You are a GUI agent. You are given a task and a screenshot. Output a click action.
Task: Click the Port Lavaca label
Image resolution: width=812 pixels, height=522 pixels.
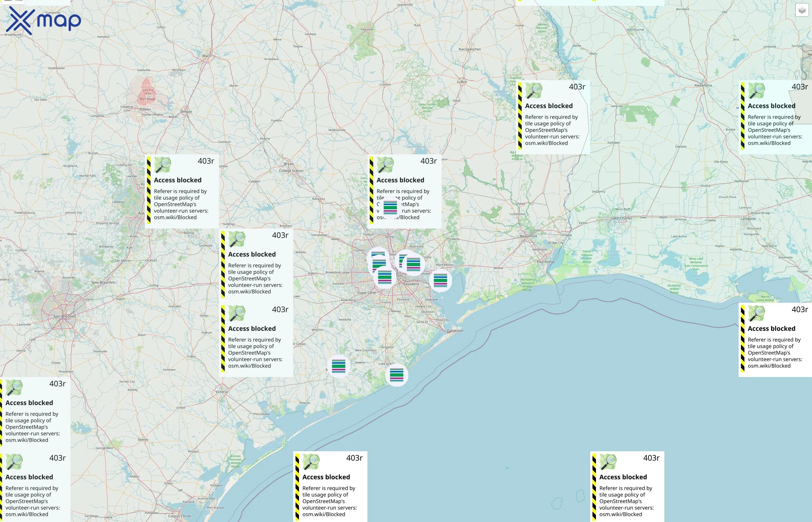coord(262,414)
